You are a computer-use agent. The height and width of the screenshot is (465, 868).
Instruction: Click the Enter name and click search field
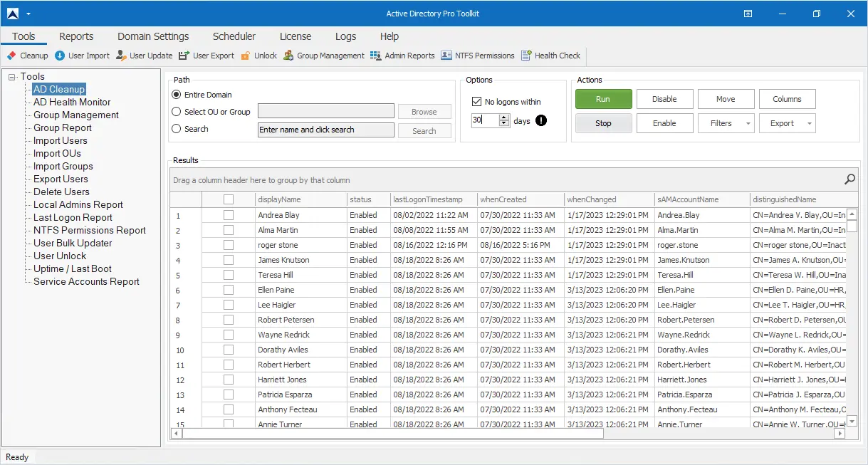(x=325, y=130)
